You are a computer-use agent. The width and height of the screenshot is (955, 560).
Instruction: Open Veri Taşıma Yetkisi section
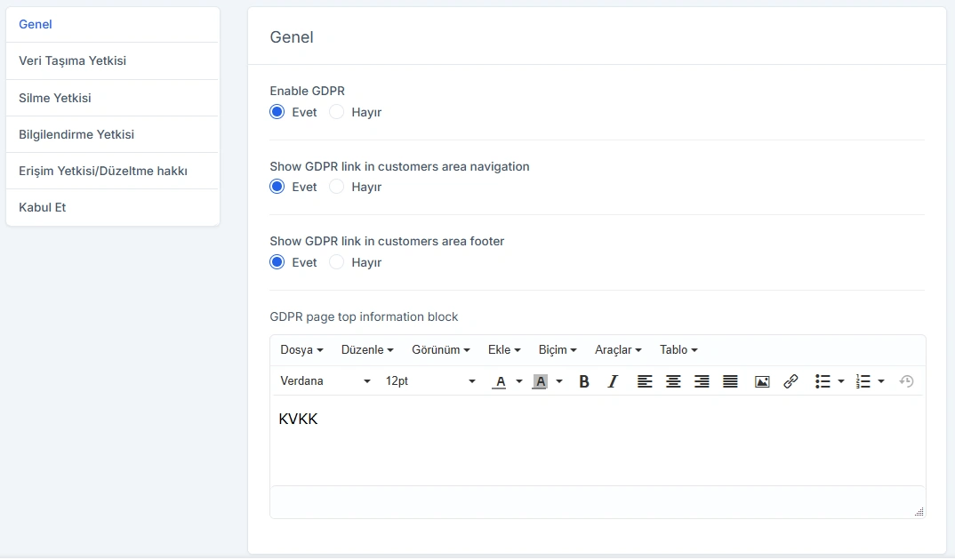tap(113, 60)
